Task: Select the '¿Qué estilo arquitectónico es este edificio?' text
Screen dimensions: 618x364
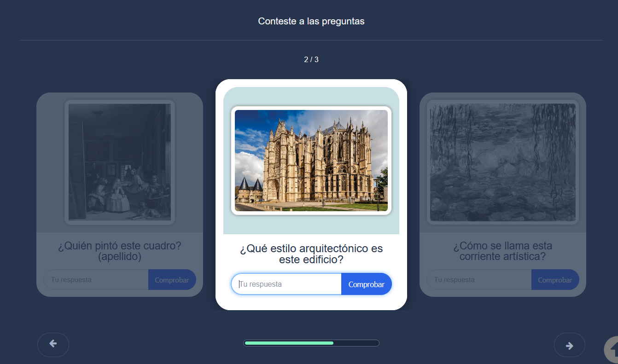Action: [311, 254]
